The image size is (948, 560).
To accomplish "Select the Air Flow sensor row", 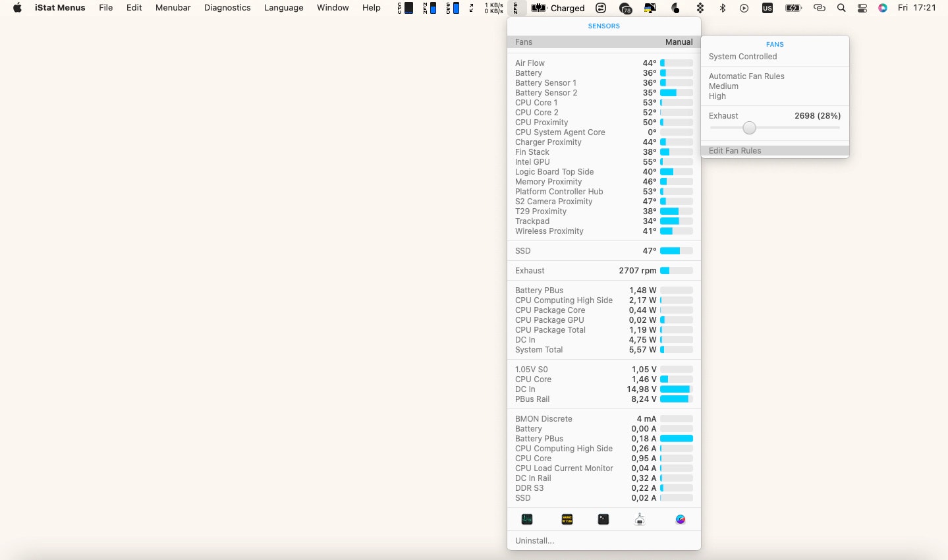I will click(604, 63).
